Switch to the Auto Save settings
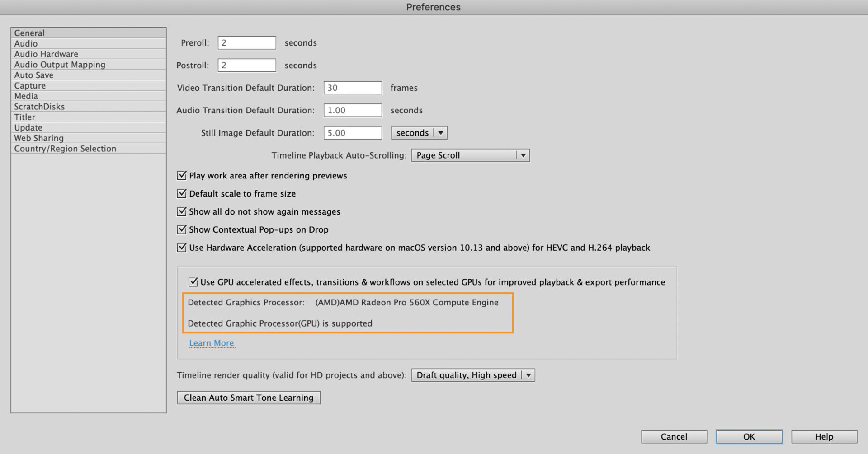 tap(33, 75)
